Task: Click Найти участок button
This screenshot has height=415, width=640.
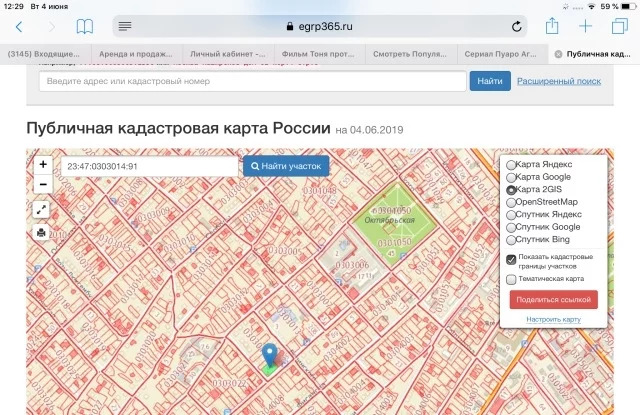Action: 286,166
